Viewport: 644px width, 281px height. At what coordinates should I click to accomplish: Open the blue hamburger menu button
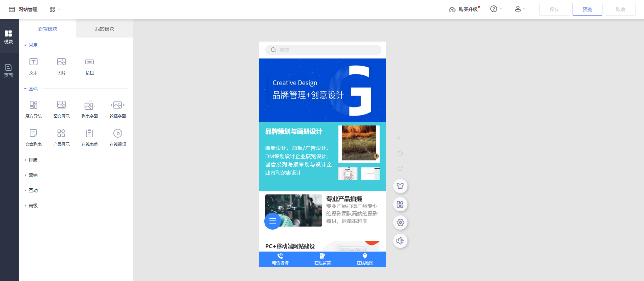[272, 221]
